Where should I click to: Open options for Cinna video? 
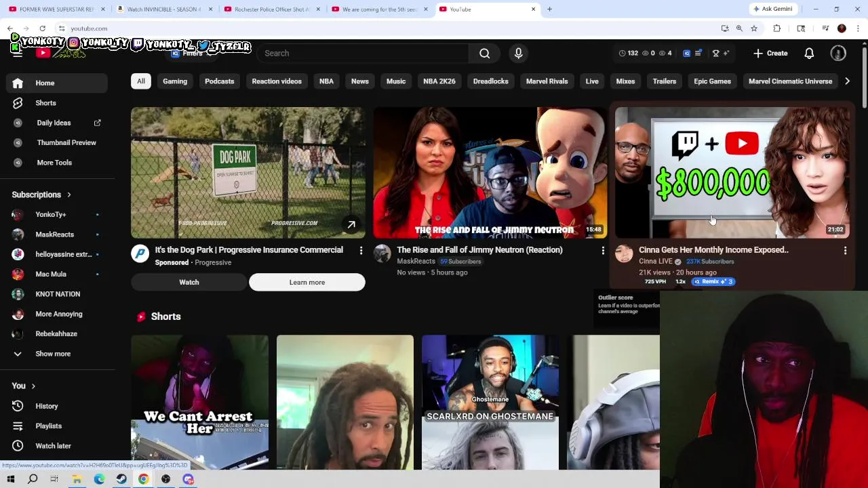pyautogui.click(x=845, y=251)
